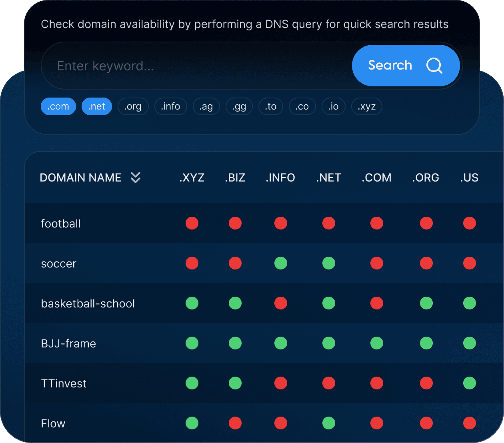Turn on the .io extension chip

pyautogui.click(x=334, y=106)
